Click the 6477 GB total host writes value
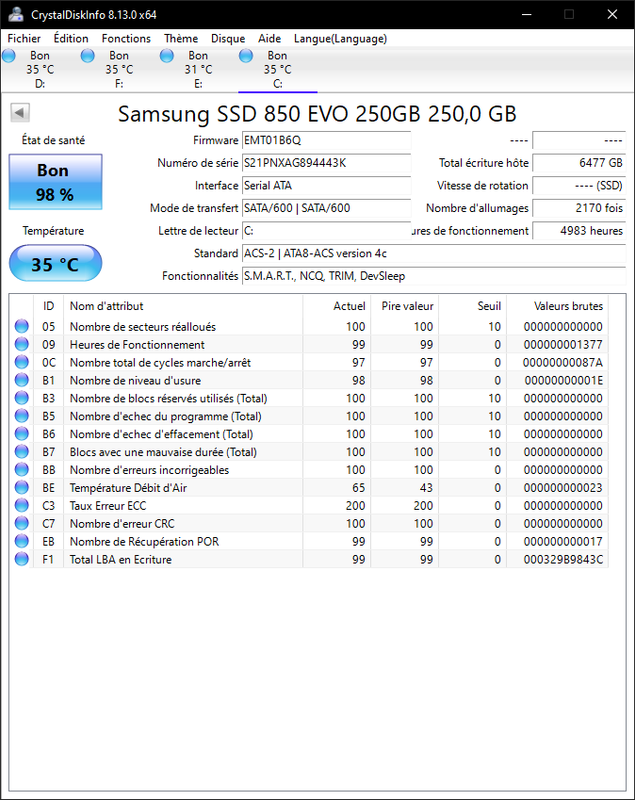This screenshot has height=800, width=635. (579, 163)
